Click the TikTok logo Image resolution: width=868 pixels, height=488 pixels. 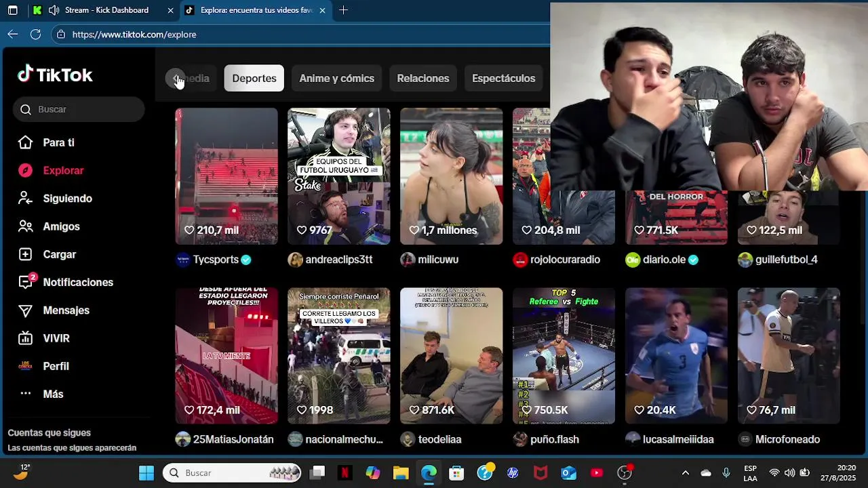[55, 74]
